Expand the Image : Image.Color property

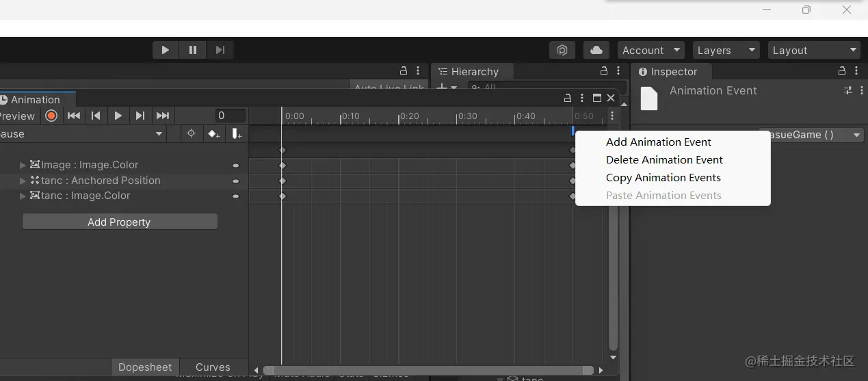click(x=23, y=165)
